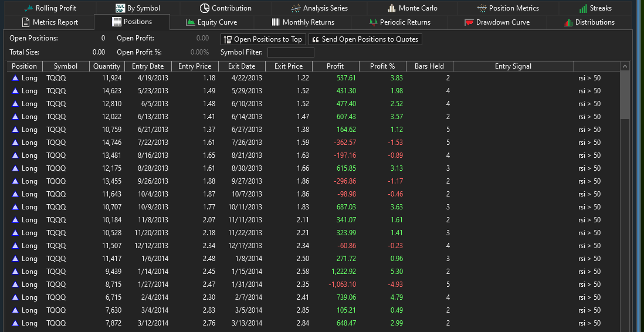Screen dimensions: 644x332
Task: Select the Monte Carlo bars icon
Action: tap(392, 8)
